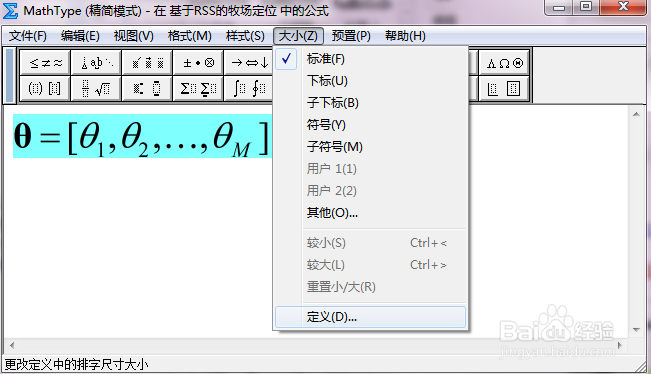Open the fraction and radical templates palette

point(96,88)
